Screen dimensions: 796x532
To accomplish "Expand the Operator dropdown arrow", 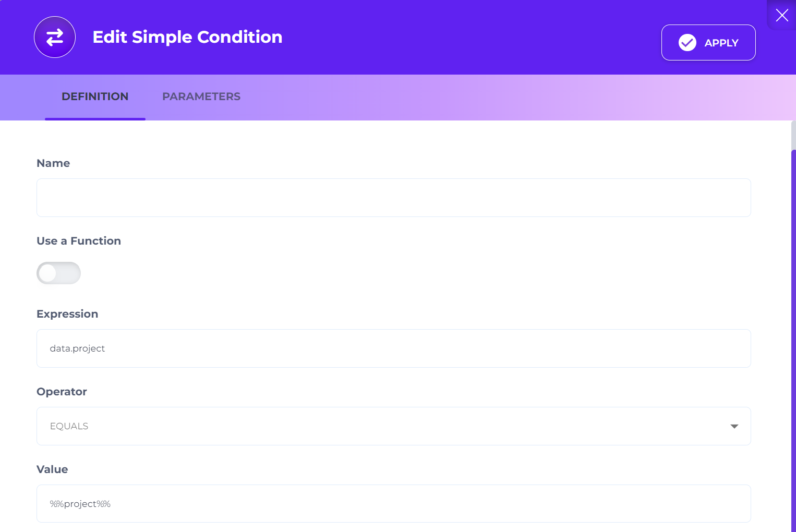I will pyautogui.click(x=734, y=426).
